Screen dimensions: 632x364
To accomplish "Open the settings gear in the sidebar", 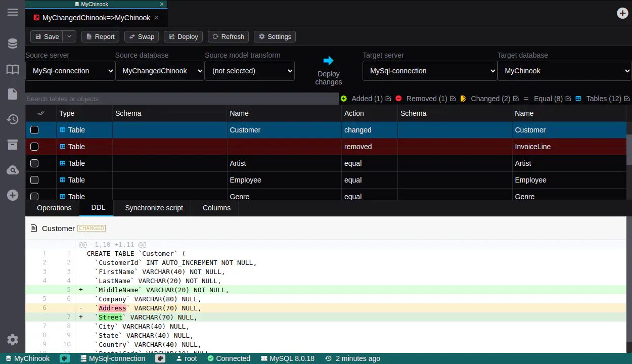I will pyautogui.click(x=13, y=340).
